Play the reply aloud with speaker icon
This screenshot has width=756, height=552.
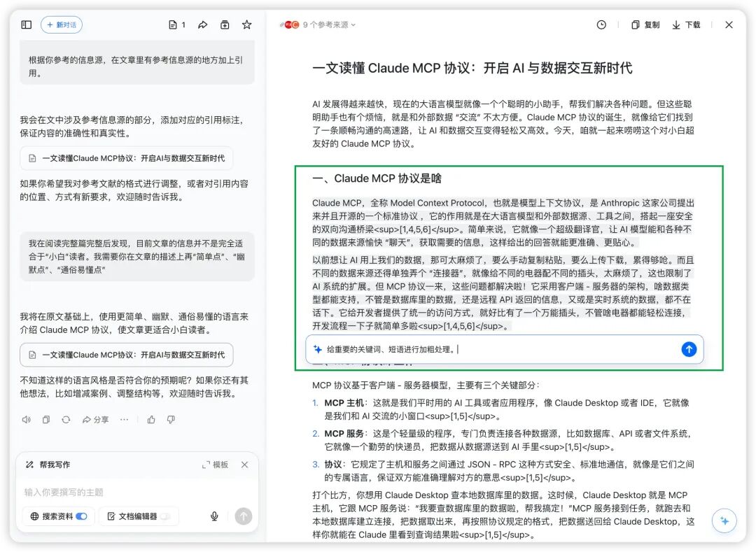click(x=27, y=420)
